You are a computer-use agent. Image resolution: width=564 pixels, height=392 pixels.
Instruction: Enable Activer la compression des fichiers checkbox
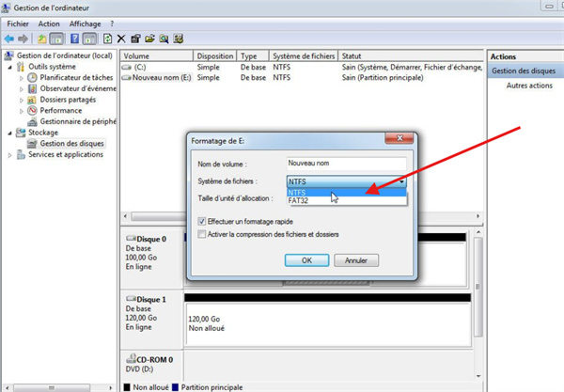(x=202, y=234)
